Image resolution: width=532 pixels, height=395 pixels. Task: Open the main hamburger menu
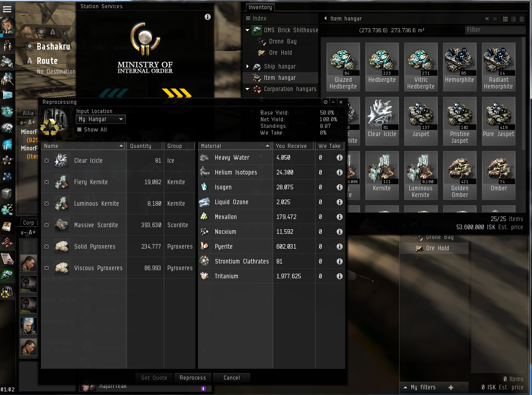pos(7,9)
